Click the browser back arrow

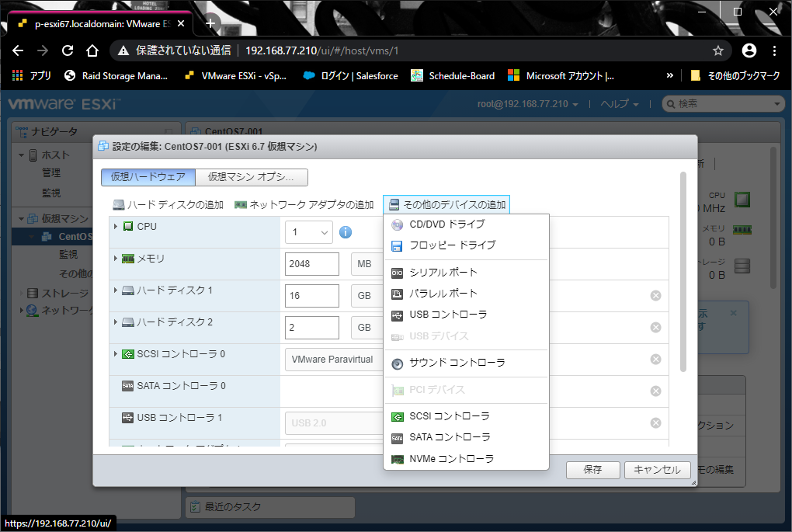pos(18,50)
